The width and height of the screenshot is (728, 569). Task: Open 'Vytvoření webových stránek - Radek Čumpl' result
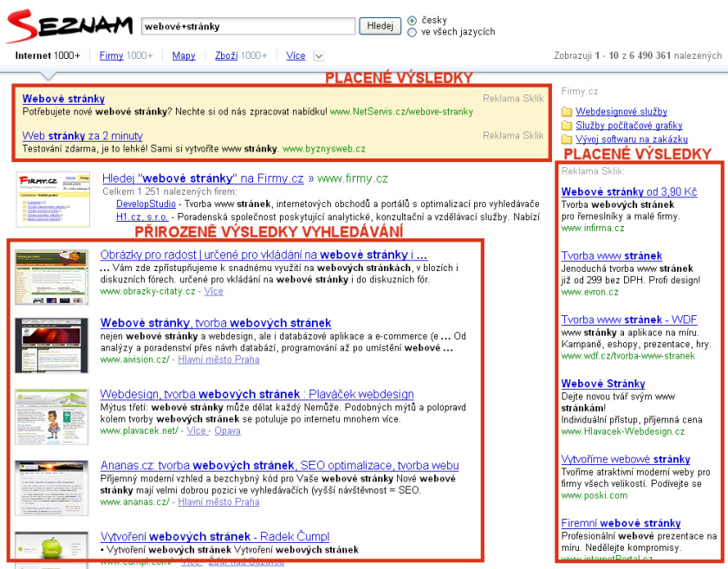(215, 537)
